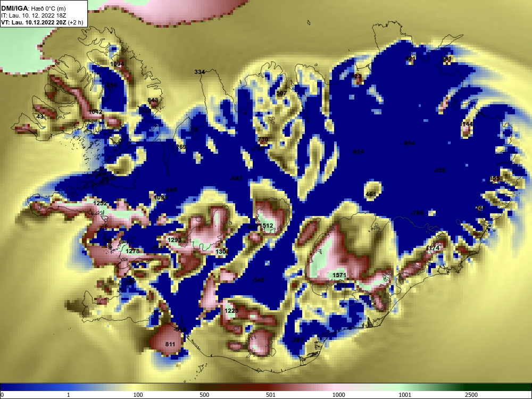The width and height of the screenshot is (532, 399).
Task: Click the -856 value label
Action: point(439,170)
